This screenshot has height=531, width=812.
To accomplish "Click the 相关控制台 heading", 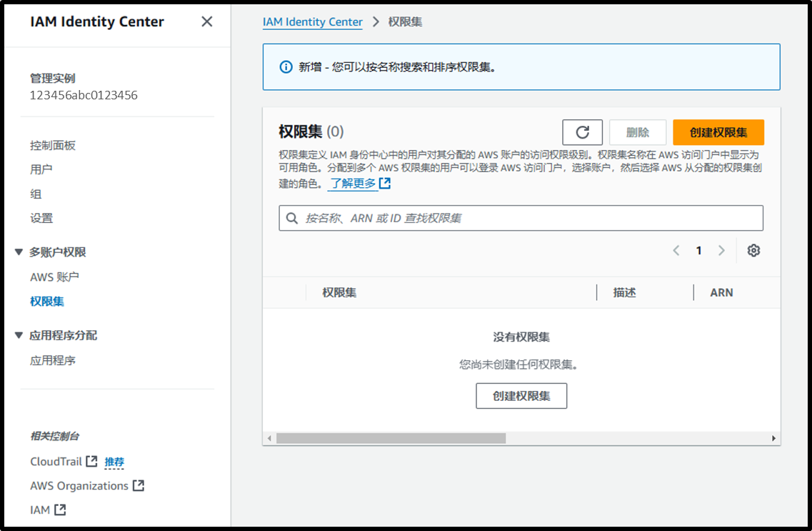I will (x=55, y=436).
